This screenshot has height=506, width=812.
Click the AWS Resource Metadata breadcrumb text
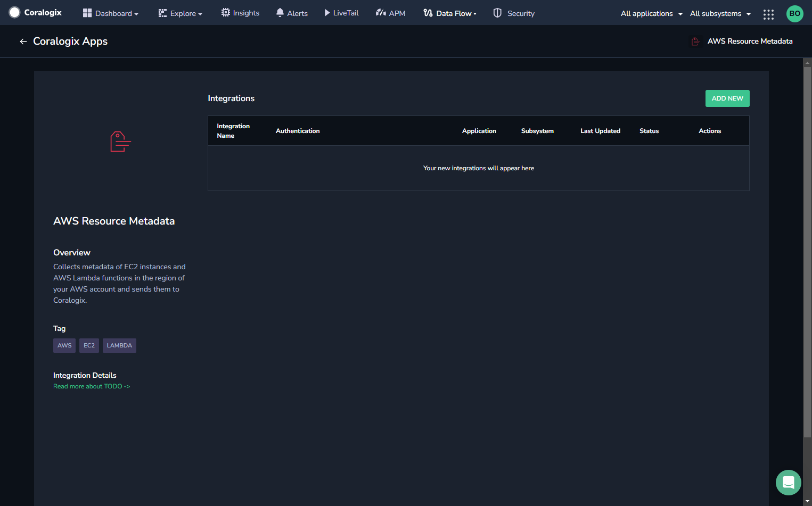pyautogui.click(x=750, y=42)
